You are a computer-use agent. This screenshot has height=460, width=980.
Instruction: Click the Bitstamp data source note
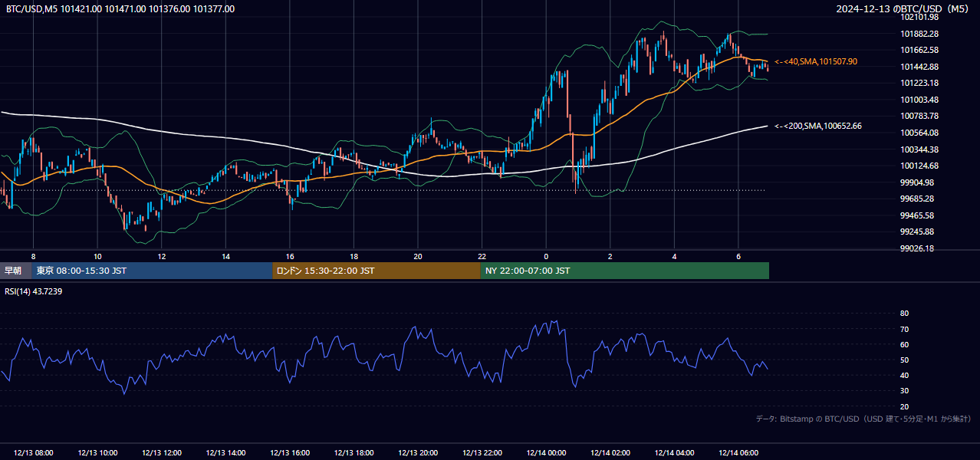pyautogui.click(x=863, y=419)
